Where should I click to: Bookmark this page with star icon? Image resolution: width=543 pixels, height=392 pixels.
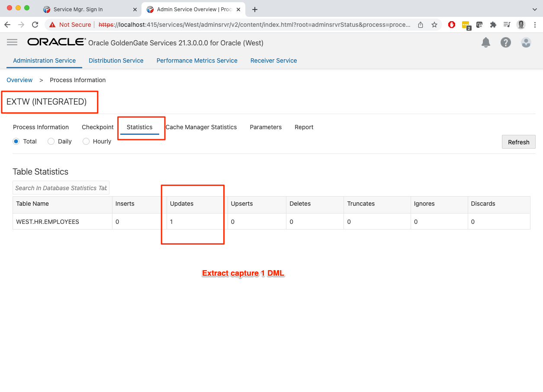[x=434, y=25]
